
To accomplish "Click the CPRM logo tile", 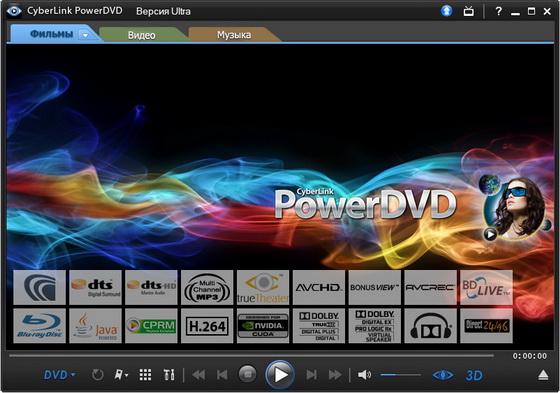I will point(151,326).
